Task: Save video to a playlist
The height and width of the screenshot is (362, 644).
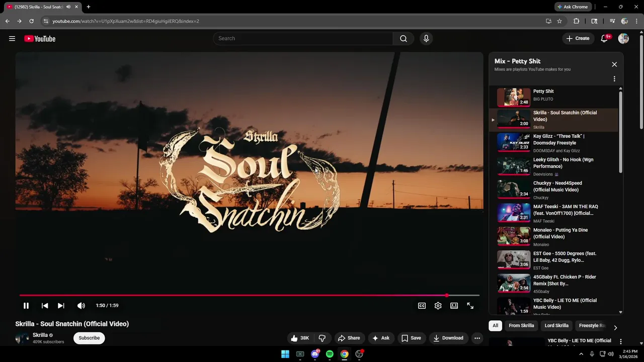Action: [412, 338]
